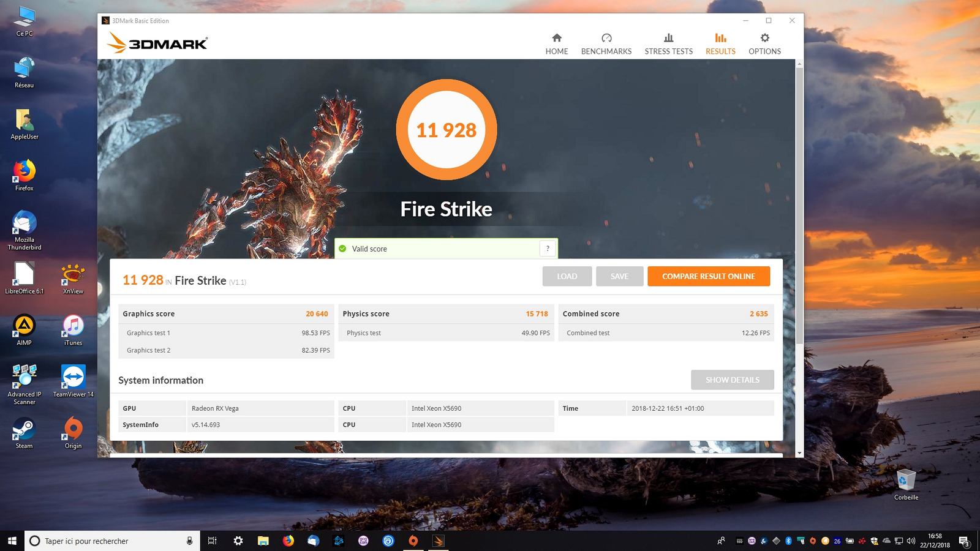Click the SAVE button
Image resolution: width=980 pixels, height=551 pixels.
(x=620, y=276)
